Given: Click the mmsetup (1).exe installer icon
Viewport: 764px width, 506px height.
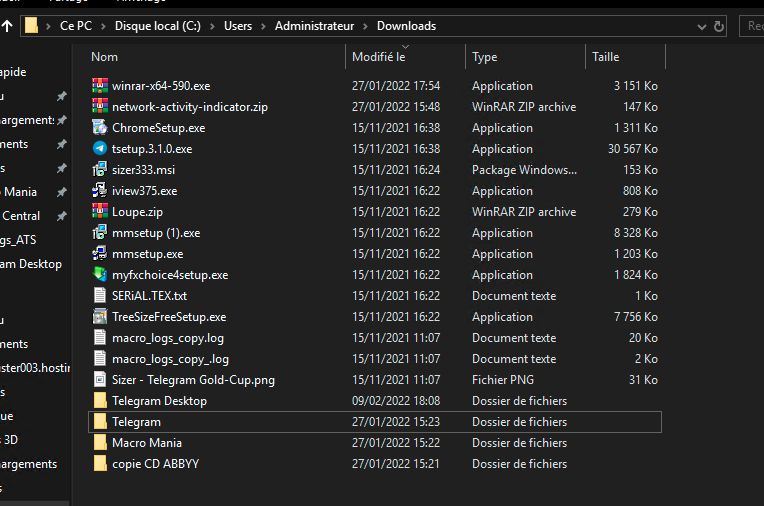Looking at the screenshot, I should pyautogui.click(x=100, y=233).
